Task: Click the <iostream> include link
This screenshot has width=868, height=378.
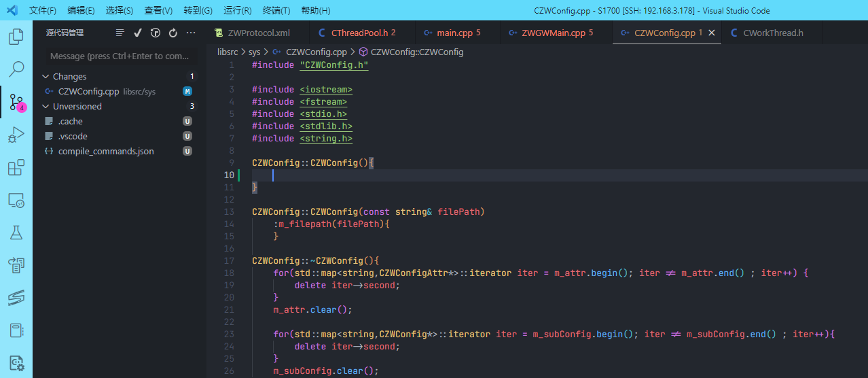Action: [x=326, y=90]
